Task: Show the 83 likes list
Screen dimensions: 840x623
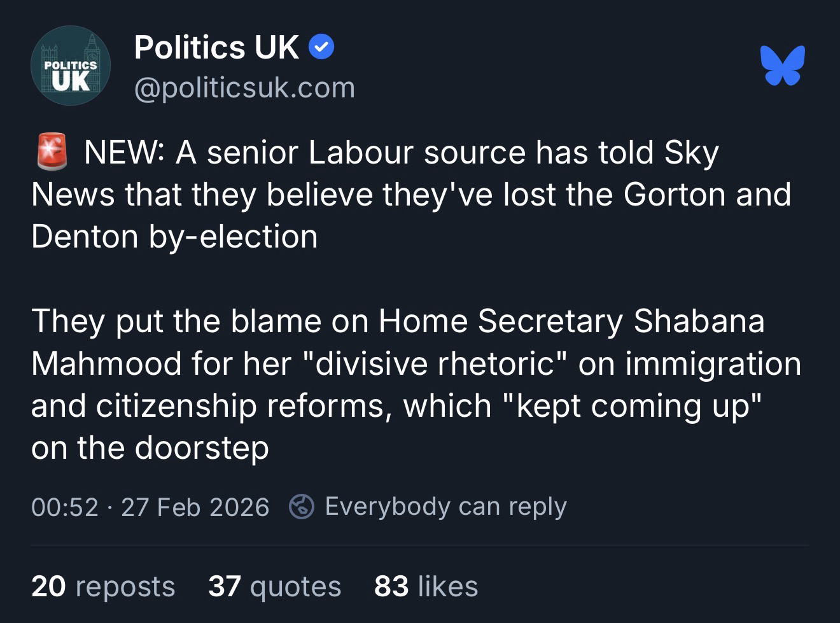Action: click(x=426, y=586)
